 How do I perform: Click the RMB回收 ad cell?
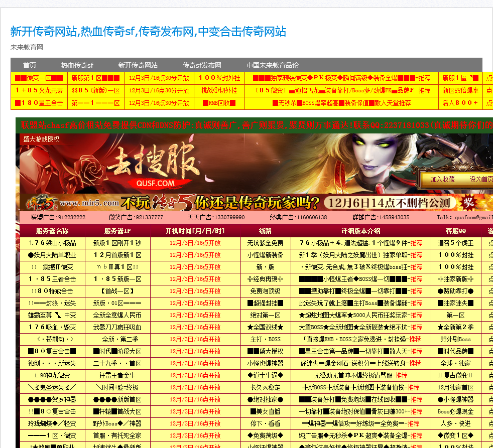[x=219, y=103]
